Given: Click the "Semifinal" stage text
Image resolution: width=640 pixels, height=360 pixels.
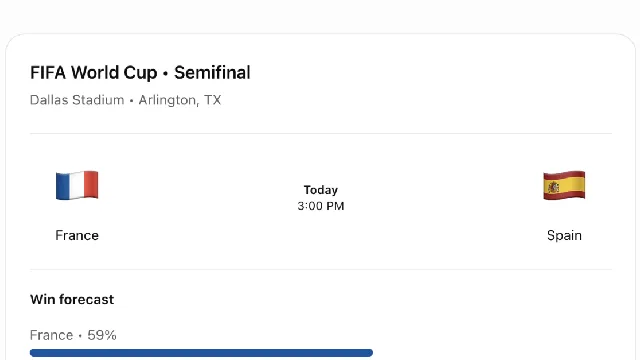Looking at the screenshot, I should click(x=212, y=73).
